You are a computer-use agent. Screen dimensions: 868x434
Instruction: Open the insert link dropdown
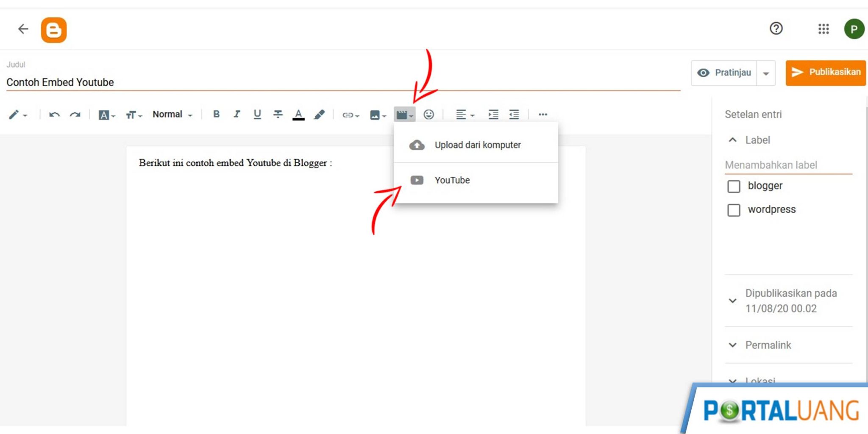click(x=351, y=115)
